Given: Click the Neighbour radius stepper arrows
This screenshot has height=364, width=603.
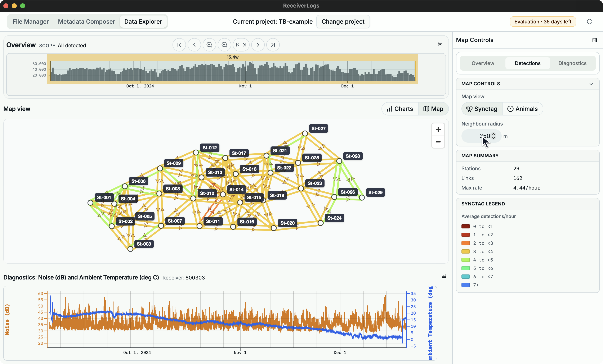Looking at the screenshot, I should pyautogui.click(x=493, y=136).
